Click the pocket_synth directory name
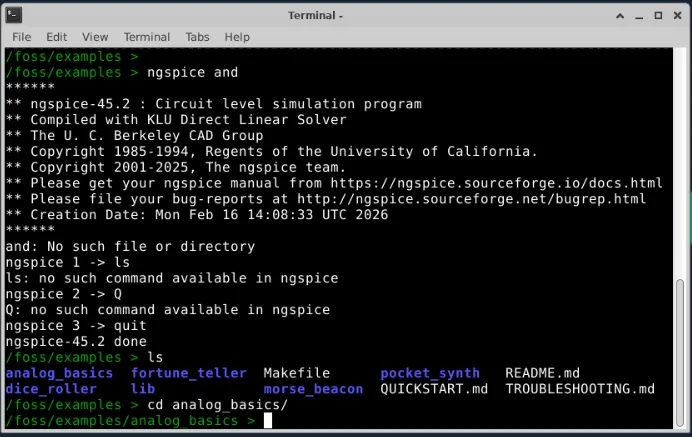Screen dimensions: 692x437 click(430, 373)
